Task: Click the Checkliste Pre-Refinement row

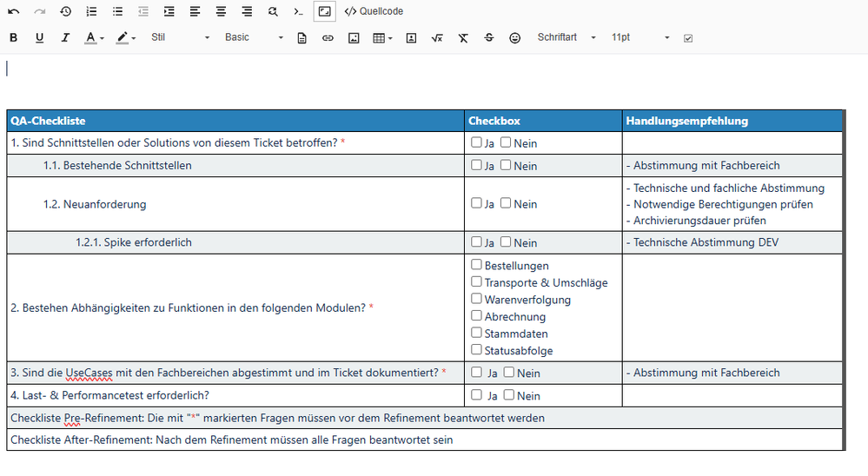Action: click(425, 418)
